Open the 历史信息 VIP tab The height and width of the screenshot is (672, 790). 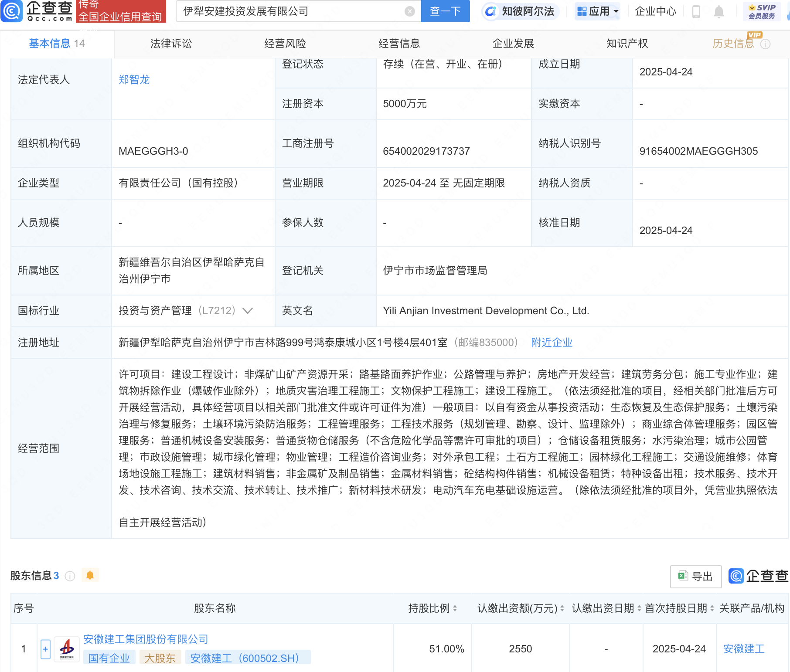733,44
